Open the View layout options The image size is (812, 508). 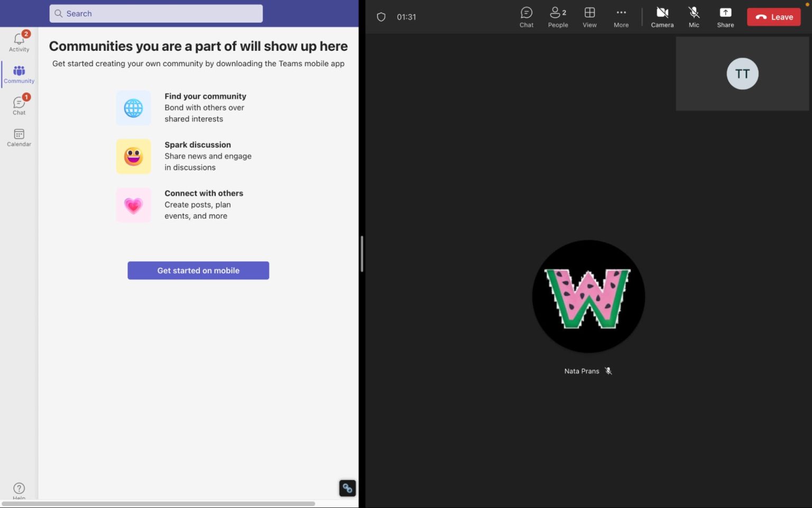coord(589,16)
